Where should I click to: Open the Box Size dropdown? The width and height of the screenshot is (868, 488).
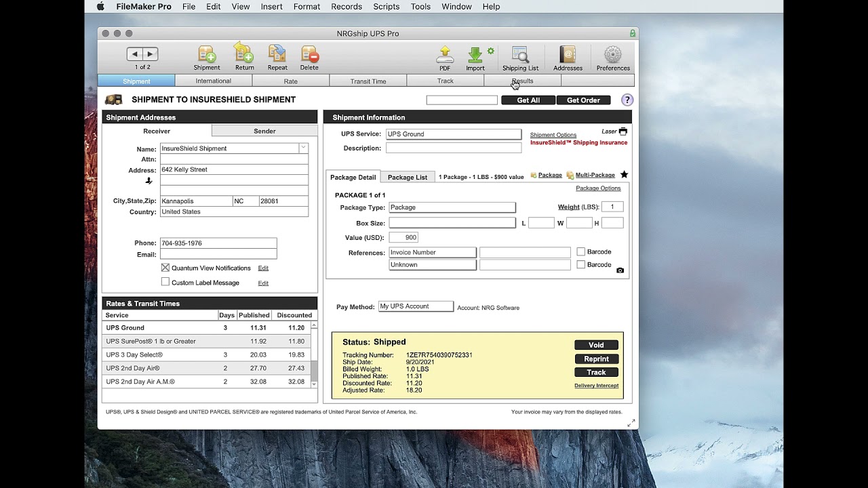pos(452,223)
